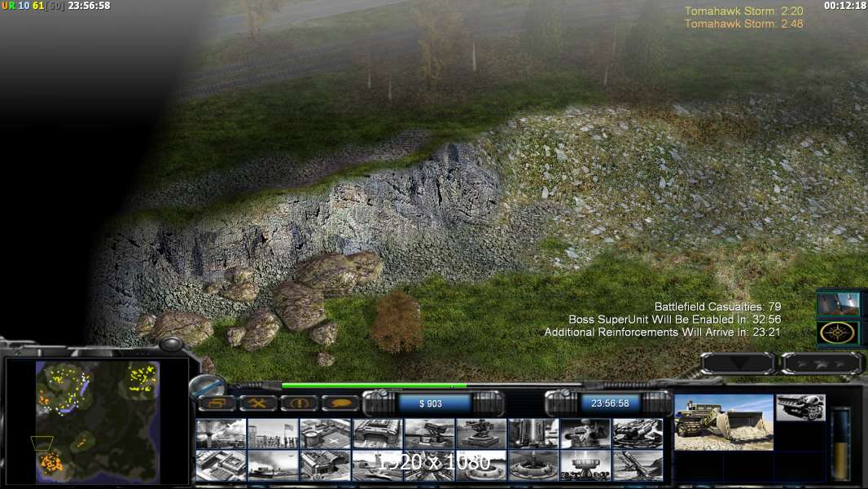Click Additional Reinforcements Will Arrive countdown
Viewport: 868px width, 489px height.
(663, 333)
